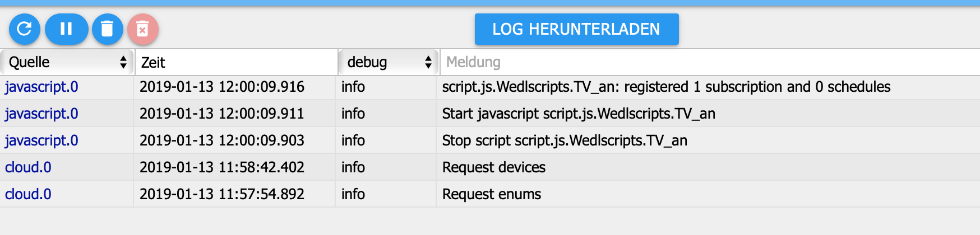
Task: Click timestamp 2019-01-13 11:57:54.892
Action: (x=222, y=194)
